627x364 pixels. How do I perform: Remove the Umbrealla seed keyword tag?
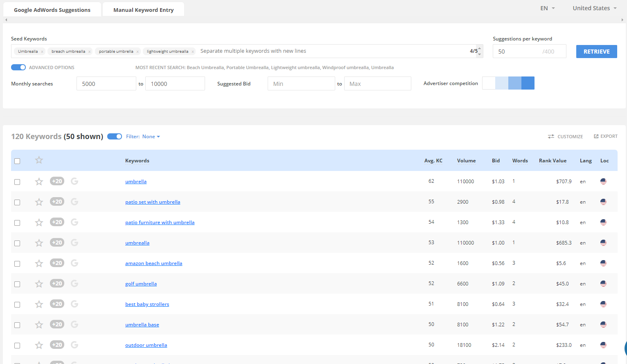pos(42,52)
